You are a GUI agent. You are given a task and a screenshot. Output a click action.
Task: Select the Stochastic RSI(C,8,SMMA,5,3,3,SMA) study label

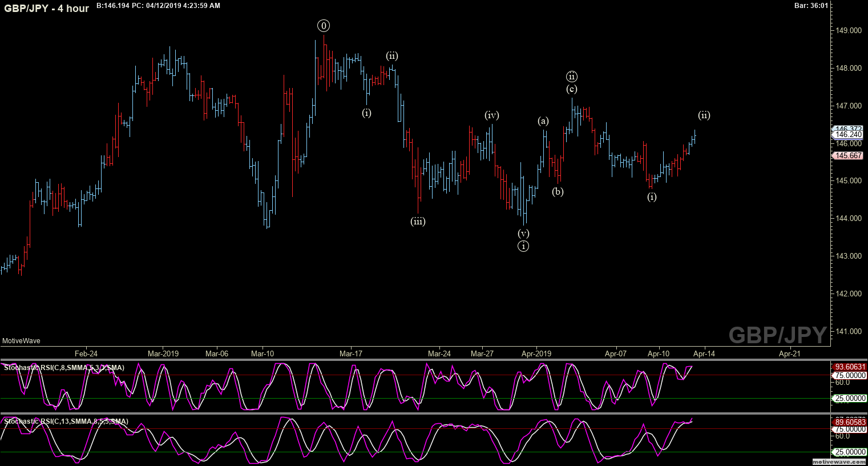64,368
